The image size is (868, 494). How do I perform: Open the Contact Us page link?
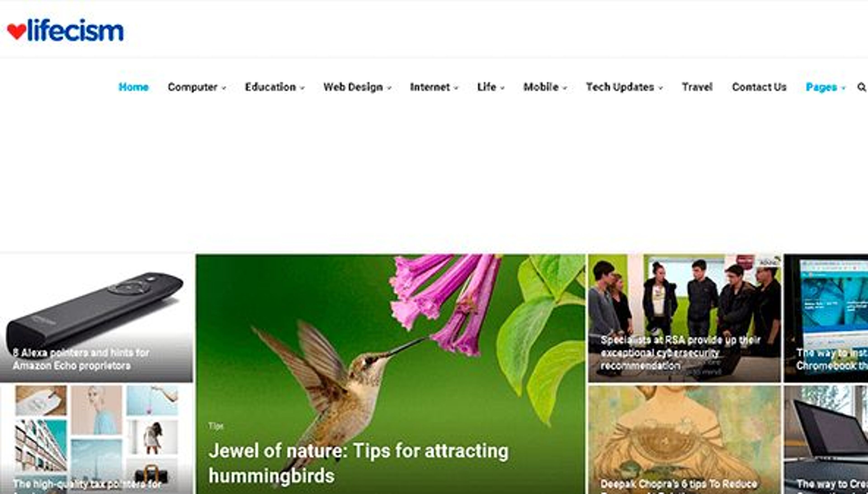(x=759, y=87)
